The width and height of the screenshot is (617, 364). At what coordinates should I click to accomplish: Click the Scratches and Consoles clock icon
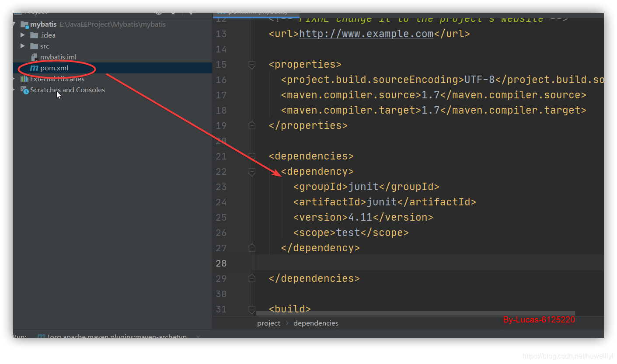24,90
